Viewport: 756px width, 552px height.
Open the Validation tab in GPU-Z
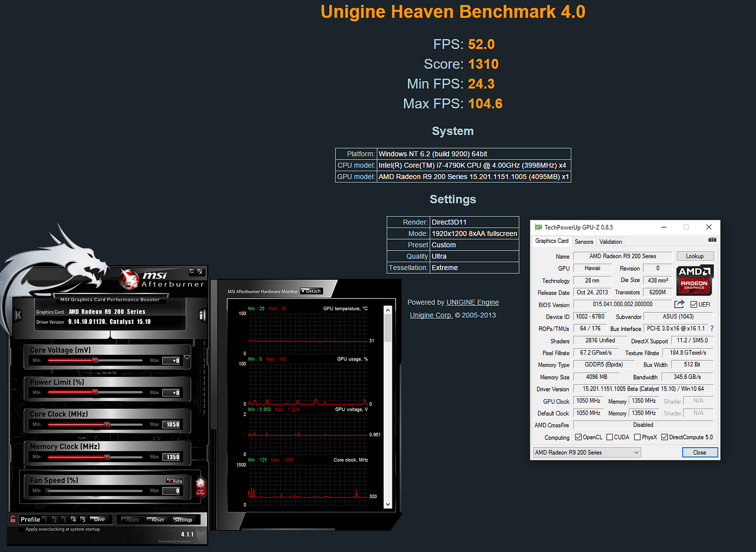point(611,242)
